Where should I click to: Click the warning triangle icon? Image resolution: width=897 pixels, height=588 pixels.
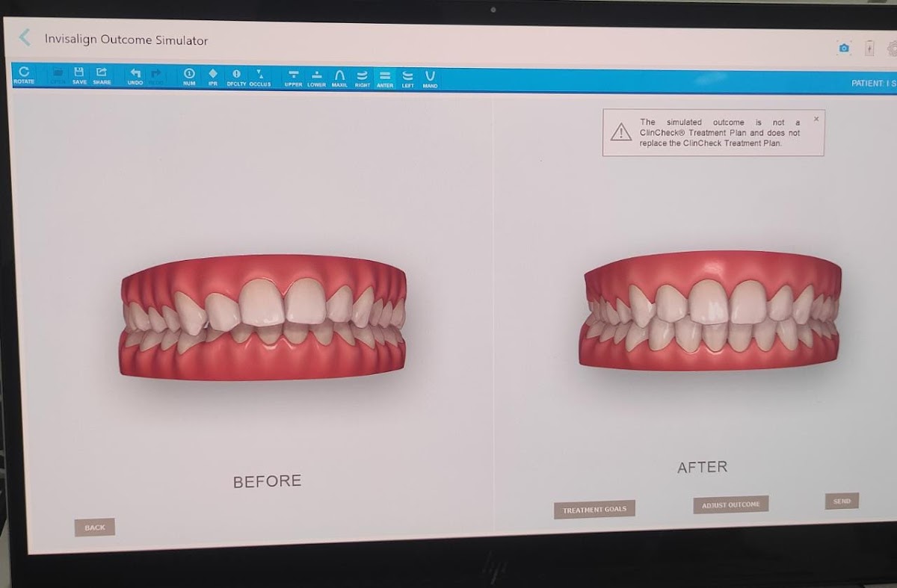click(x=621, y=132)
